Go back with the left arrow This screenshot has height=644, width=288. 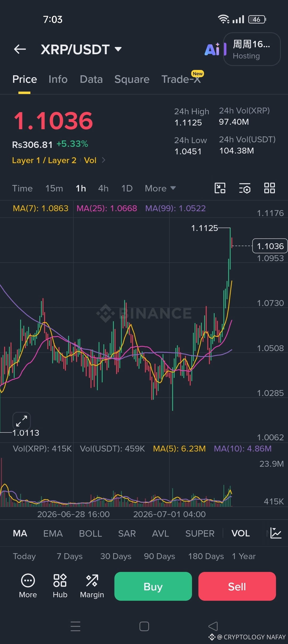[x=20, y=49]
